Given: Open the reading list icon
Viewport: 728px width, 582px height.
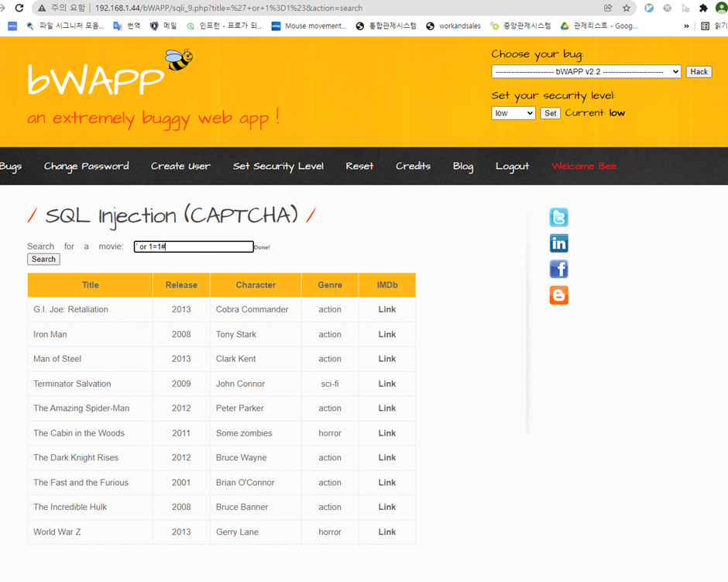Looking at the screenshot, I should pyautogui.click(x=706, y=26).
